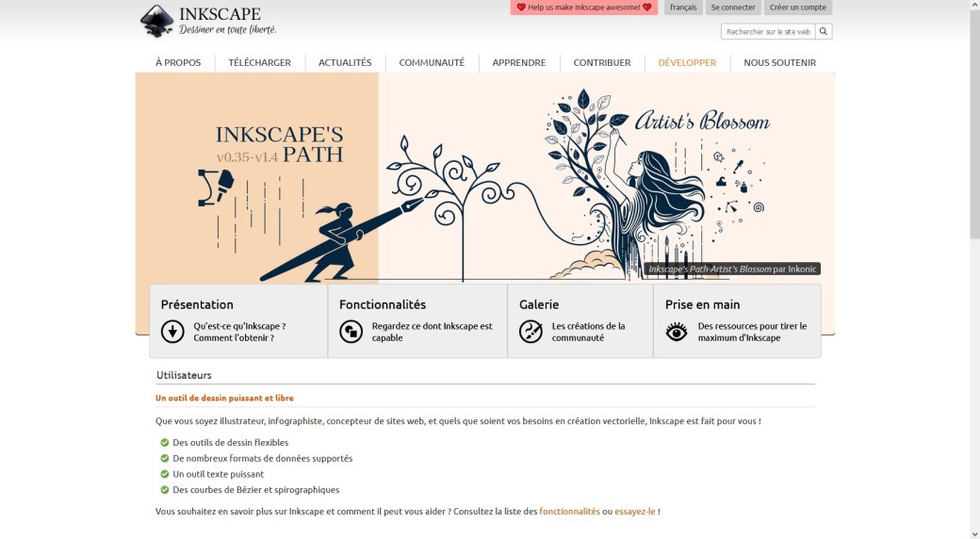Click 'Des ressources pour tirer le maximum' text
The image size is (980, 539).
[x=752, y=332]
